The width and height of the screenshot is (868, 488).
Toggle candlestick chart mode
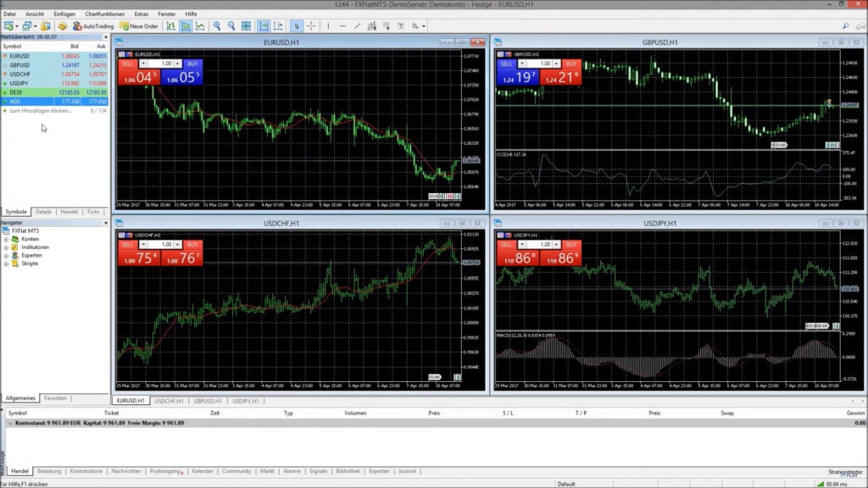[x=186, y=26]
